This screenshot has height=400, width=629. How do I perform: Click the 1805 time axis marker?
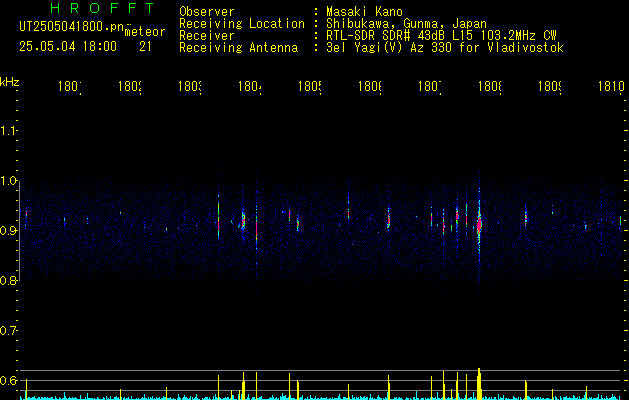pyautogui.click(x=310, y=86)
